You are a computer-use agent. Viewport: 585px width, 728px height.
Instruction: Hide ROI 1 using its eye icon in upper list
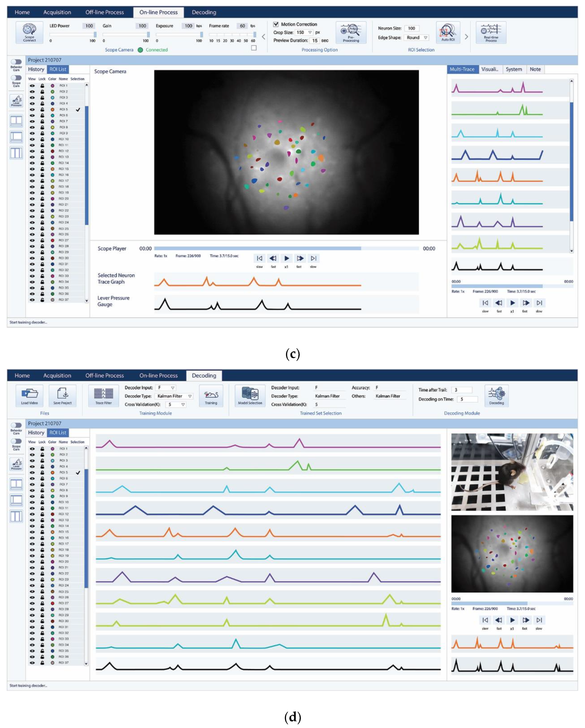click(32, 85)
